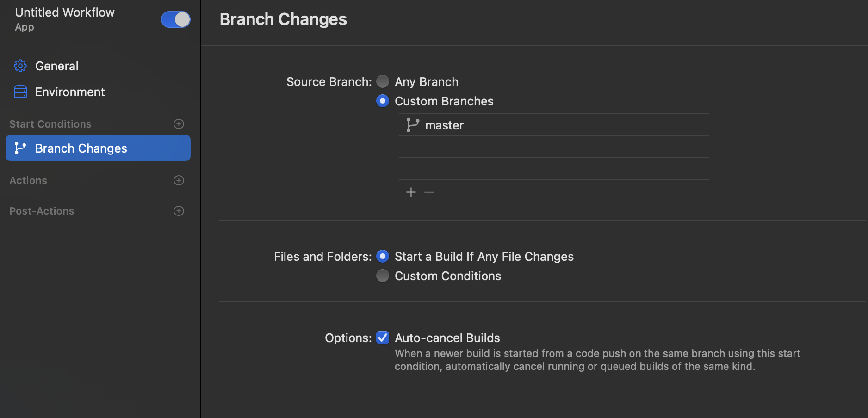Screen dimensions: 868x418
Task: Disable the Untitled Workflow toggle
Action: 176,19
